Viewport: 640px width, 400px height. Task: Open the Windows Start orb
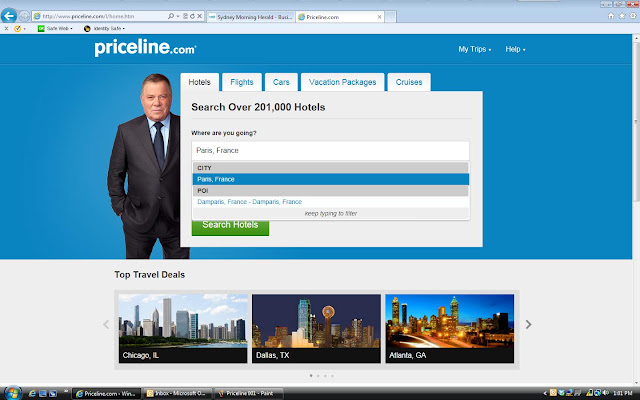point(12,393)
